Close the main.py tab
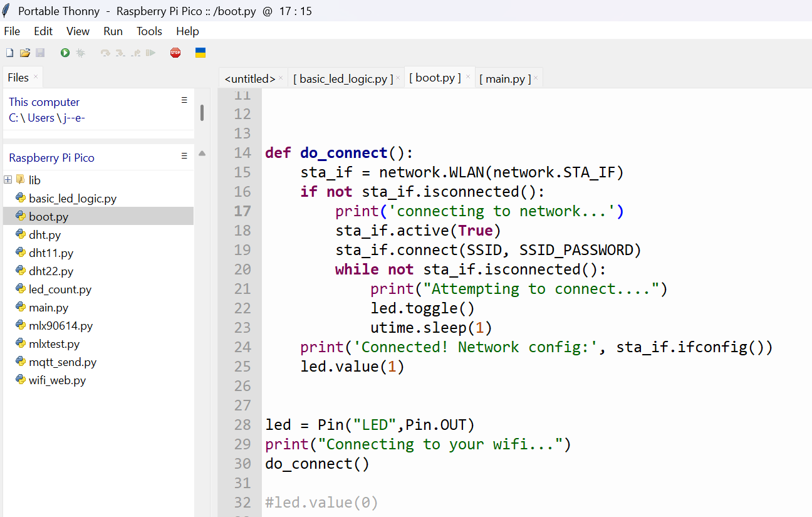This screenshot has width=812, height=517. click(x=536, y=78)
